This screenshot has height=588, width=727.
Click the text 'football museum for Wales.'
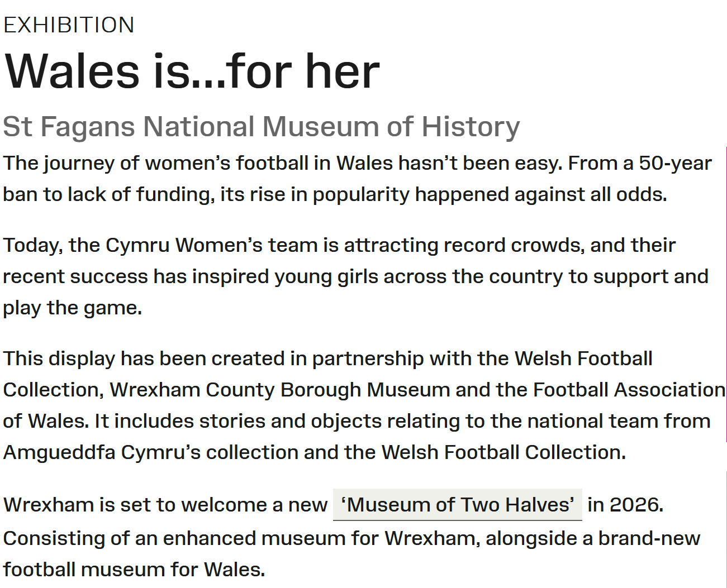pos(134,570)
